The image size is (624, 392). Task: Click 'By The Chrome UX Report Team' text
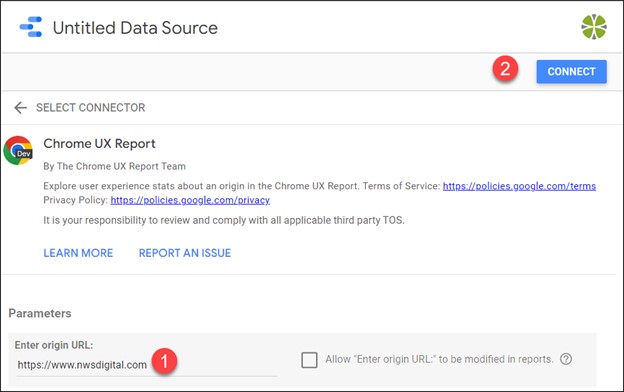[x=115, y=166]
